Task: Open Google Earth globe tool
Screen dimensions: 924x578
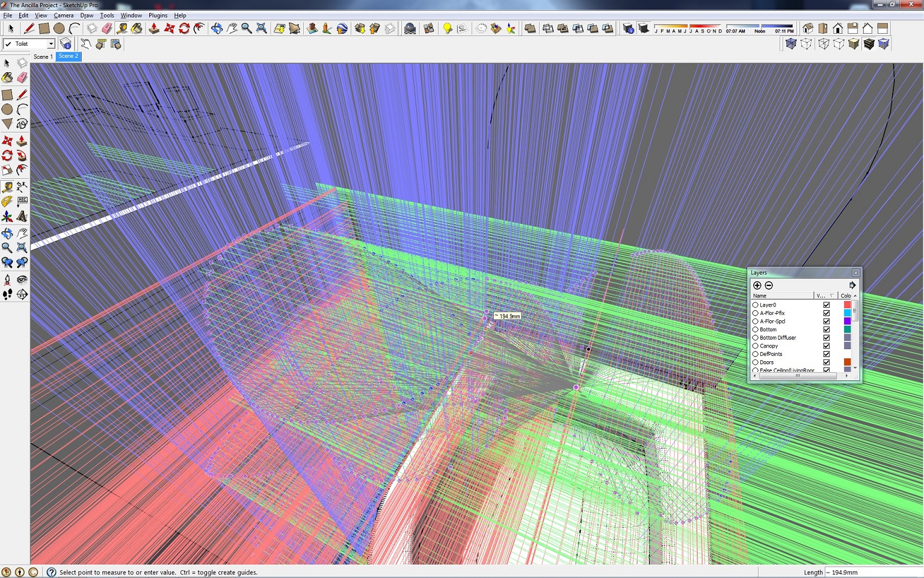Action: coord(342,28)
